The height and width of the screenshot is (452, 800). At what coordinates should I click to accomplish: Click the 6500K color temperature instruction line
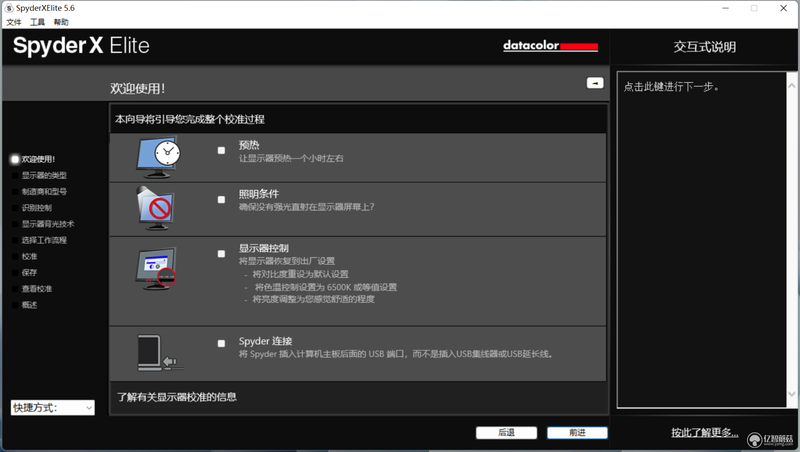pyautogui.click(x=326, y=287)
